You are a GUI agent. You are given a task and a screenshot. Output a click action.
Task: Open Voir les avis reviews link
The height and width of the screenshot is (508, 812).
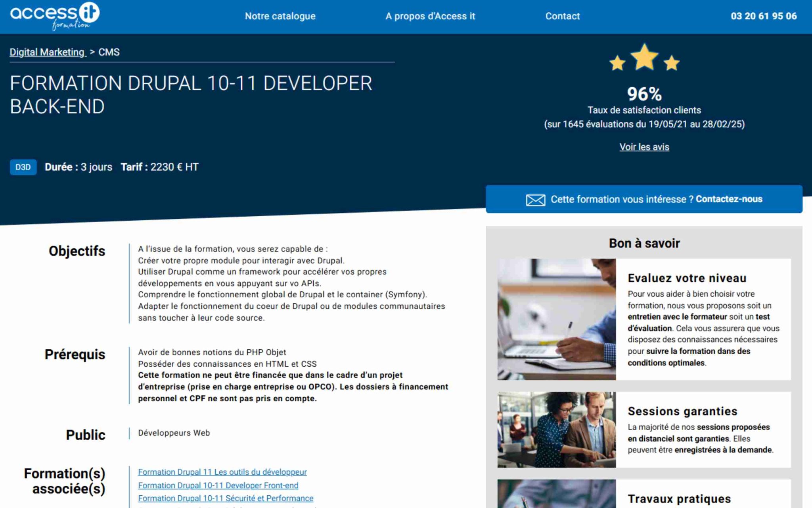(x=644, y=147)
